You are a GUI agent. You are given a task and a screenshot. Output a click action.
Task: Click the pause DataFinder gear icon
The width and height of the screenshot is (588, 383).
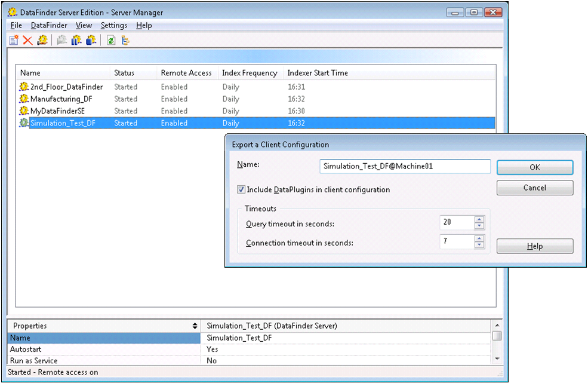[x=76, y=40]
